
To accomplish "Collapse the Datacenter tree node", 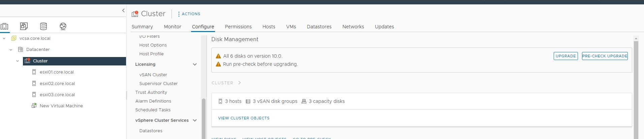I will coord(11,50).
